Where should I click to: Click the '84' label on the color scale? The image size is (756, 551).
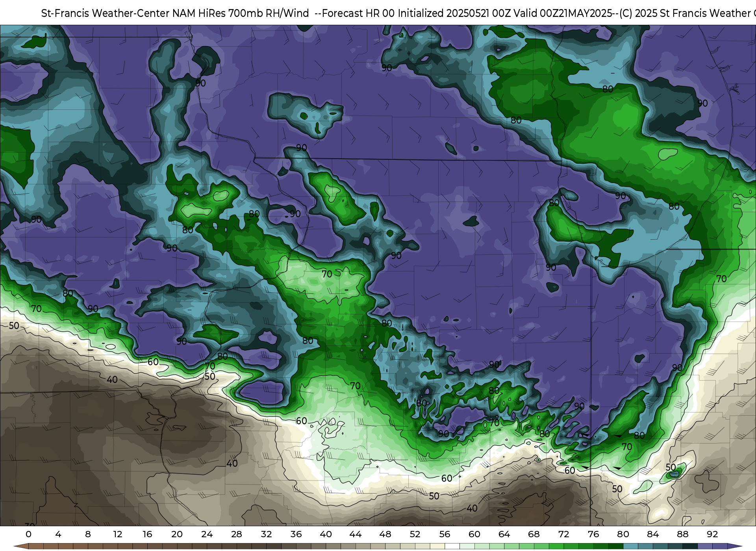[x=653, y=534]
